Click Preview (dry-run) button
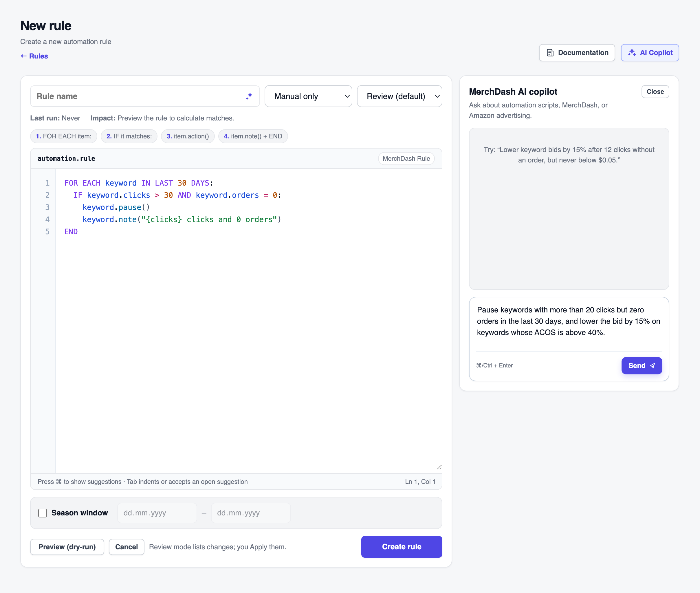Image resolution: width=700 pixels, height=593 pixels. click(x=67, y=547)
